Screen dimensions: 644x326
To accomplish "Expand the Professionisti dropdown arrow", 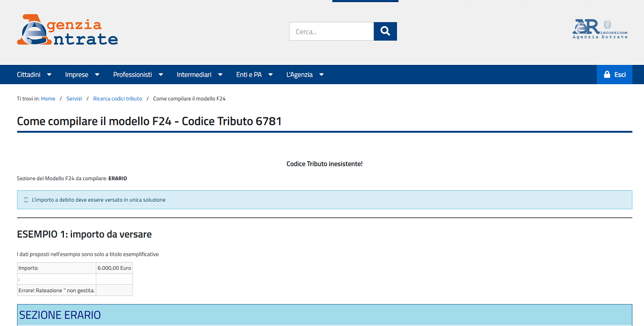I will click(x=161, y=75).
